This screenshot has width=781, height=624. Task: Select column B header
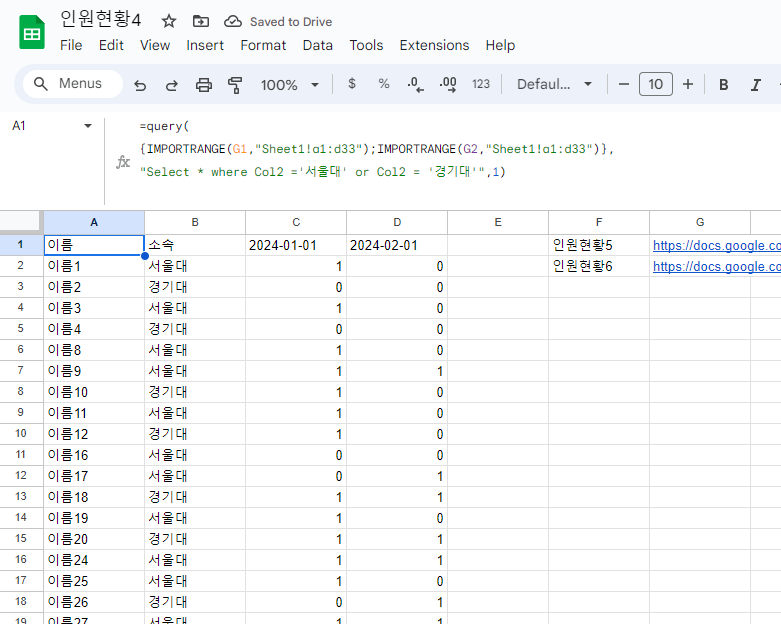pyautogui.click(x=195, y=223)
